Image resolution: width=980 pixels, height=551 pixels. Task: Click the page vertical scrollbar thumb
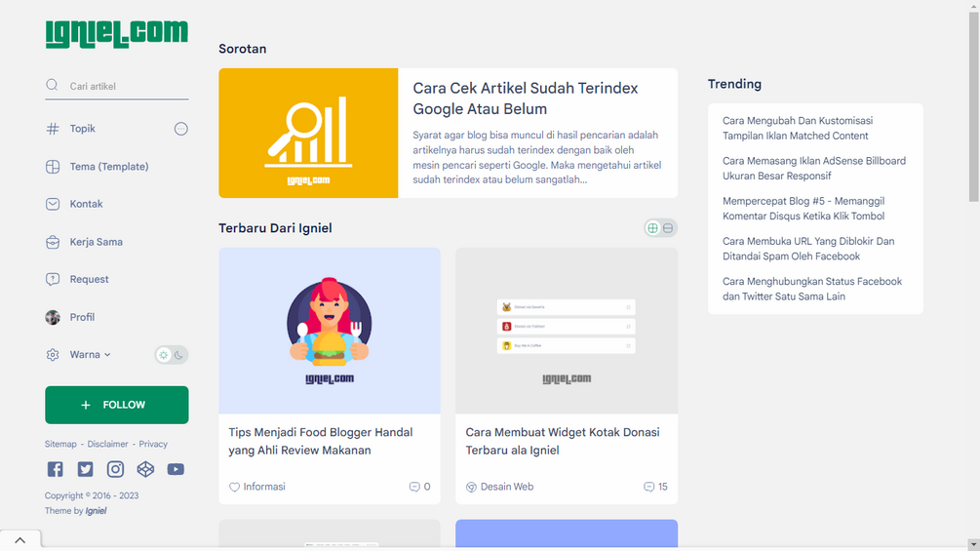point(974,106)
